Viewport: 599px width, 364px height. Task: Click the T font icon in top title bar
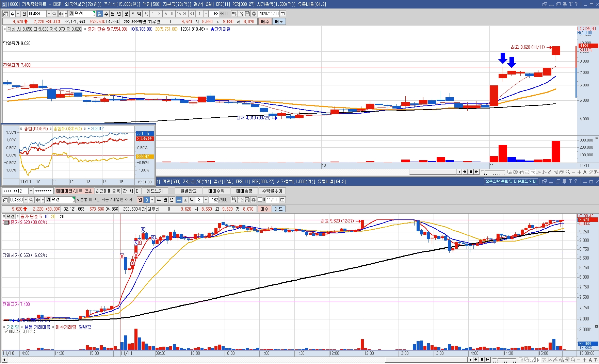(570, 4)
